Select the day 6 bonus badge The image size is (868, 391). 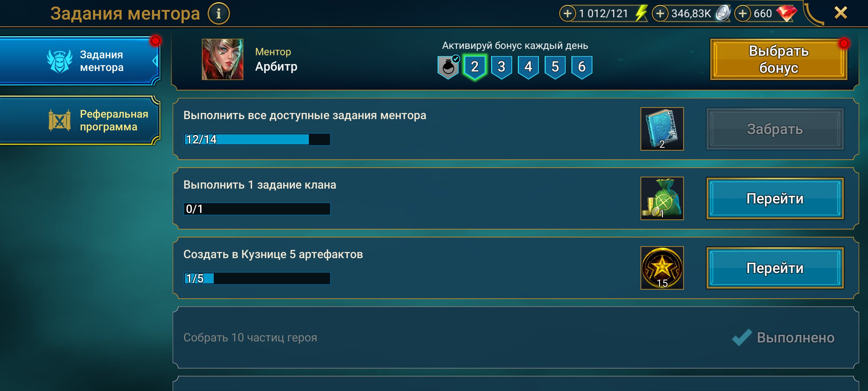(x=582, y=67)
